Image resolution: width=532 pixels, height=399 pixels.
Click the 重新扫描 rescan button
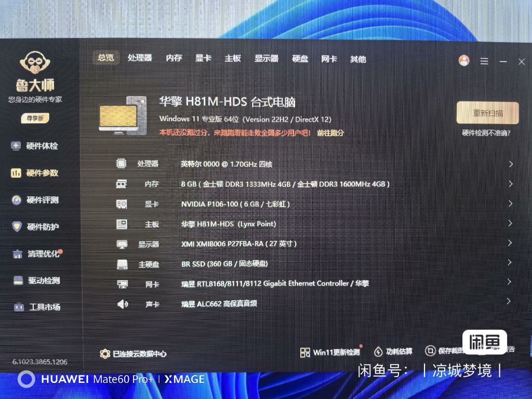[x=487, y=113]
